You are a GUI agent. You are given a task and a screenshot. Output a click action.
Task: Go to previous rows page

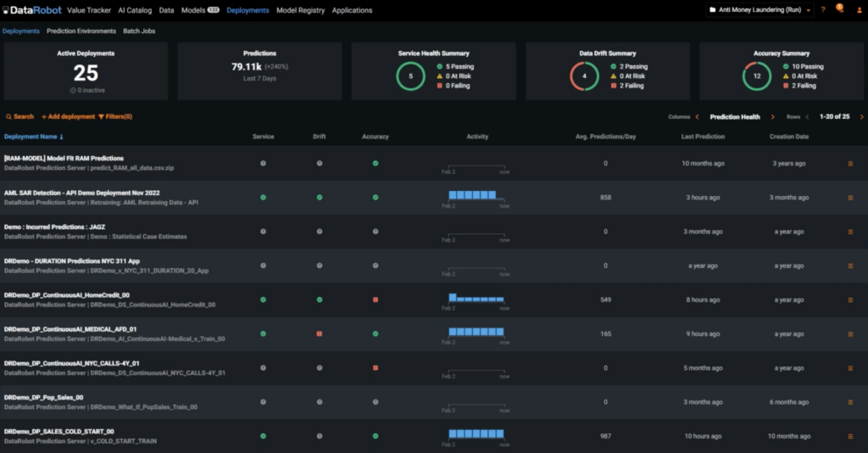(807, 117)
